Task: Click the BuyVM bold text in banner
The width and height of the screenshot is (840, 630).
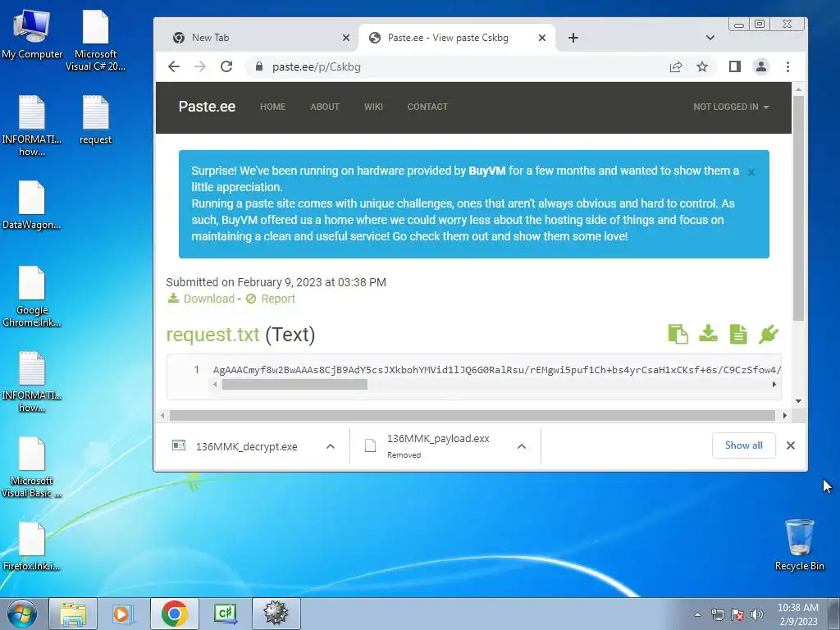Action: (487, 171)
